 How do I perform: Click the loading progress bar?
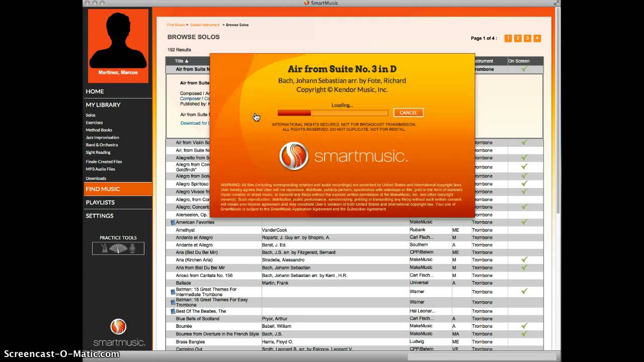[x=333, y=113]
